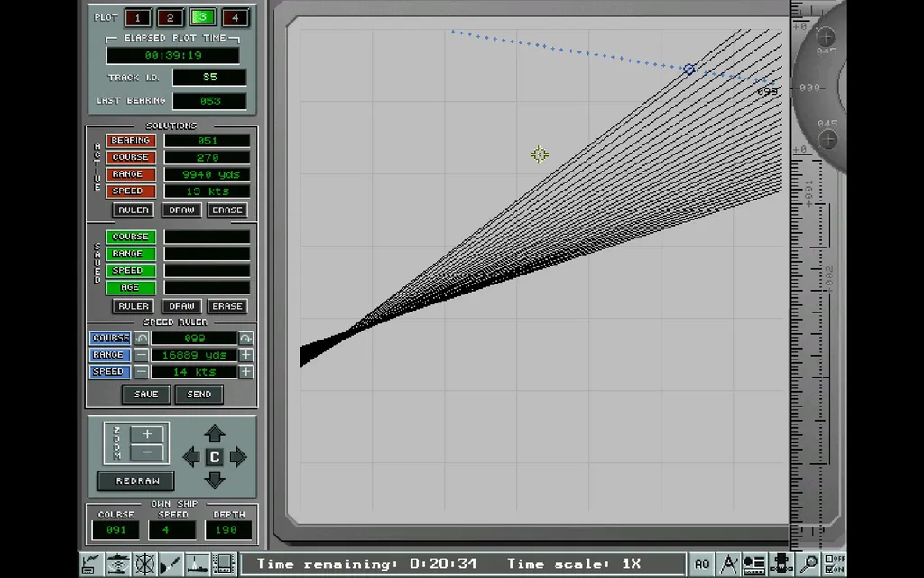Image resolution: width=924 pixels, height=578 pixels.
Task: Switch to plot 1
Action: (137, 17)
